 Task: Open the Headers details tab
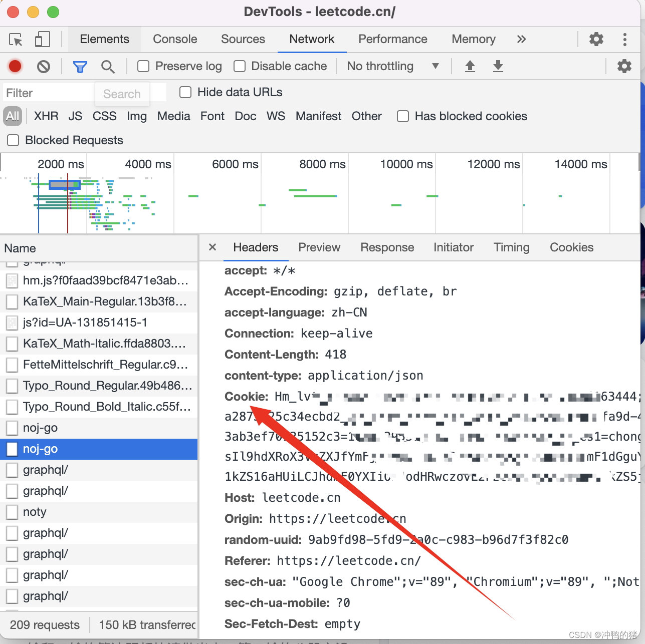256,247
